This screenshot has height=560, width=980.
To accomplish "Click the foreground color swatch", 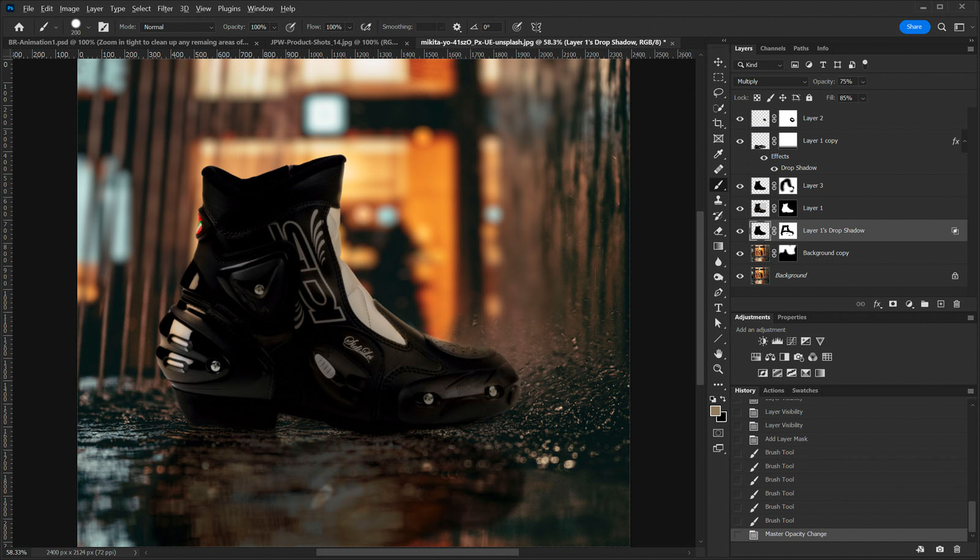I will [715, 411].
